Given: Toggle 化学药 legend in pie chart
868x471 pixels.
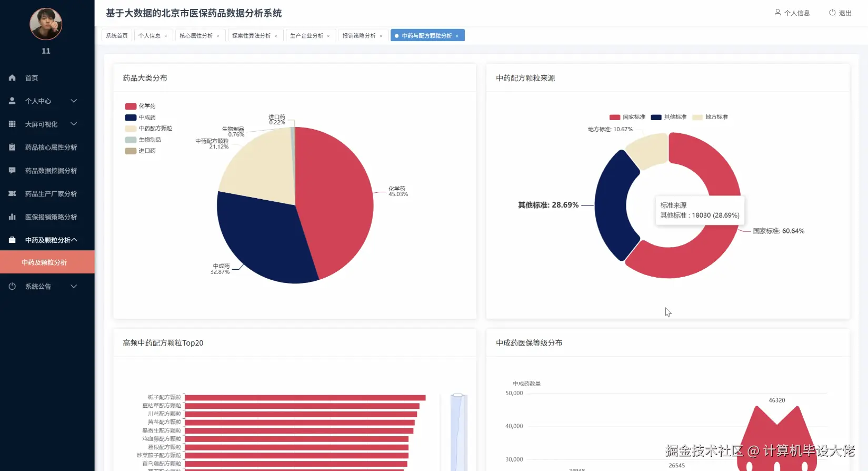Looking at the screenshot, I should [x=140, y=106].
